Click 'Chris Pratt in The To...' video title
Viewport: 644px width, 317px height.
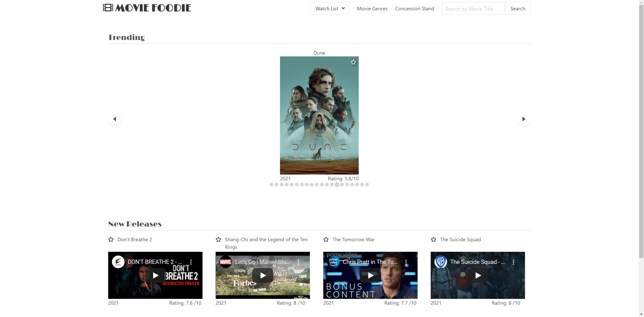tap(370, 262)
